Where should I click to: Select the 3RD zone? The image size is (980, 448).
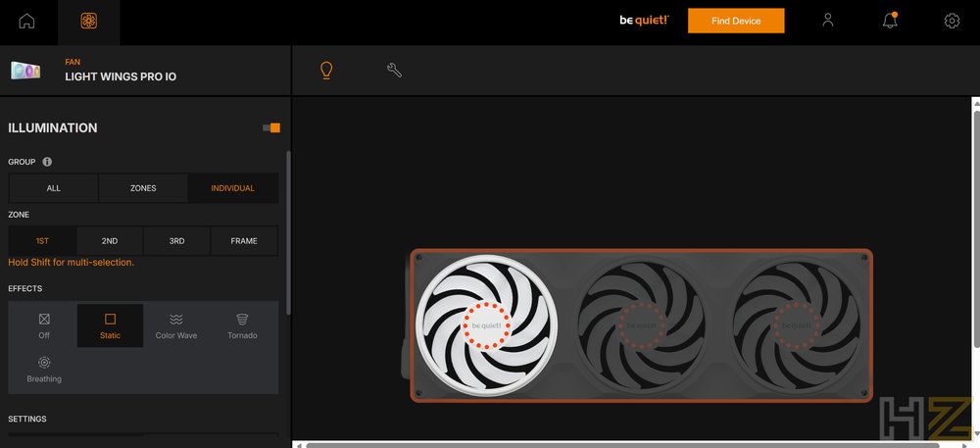point(176,240)
